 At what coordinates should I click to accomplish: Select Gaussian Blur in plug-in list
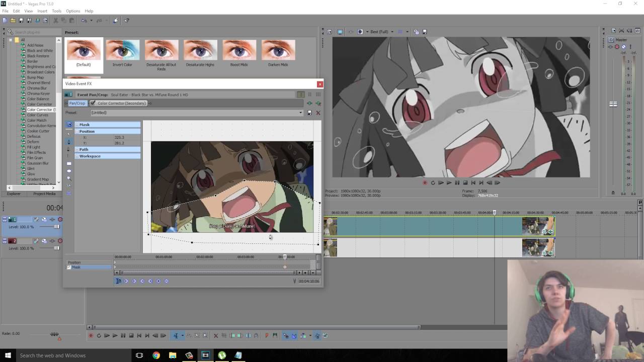click(x=38, y=163)
